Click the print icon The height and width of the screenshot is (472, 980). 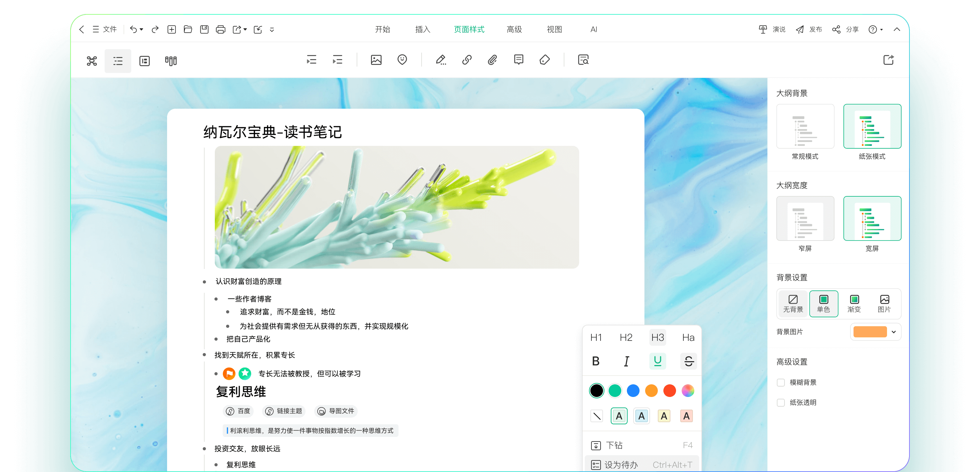(221, 29)
